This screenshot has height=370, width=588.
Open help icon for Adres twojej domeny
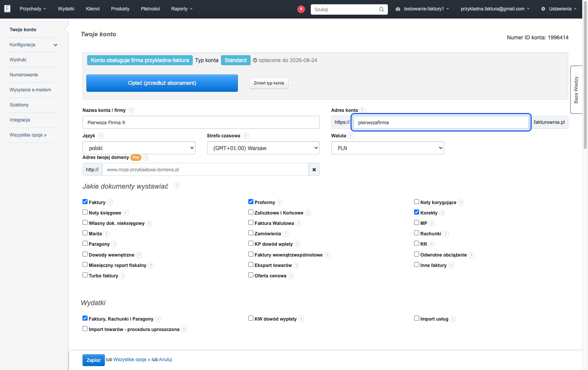(x=146, y=157)
